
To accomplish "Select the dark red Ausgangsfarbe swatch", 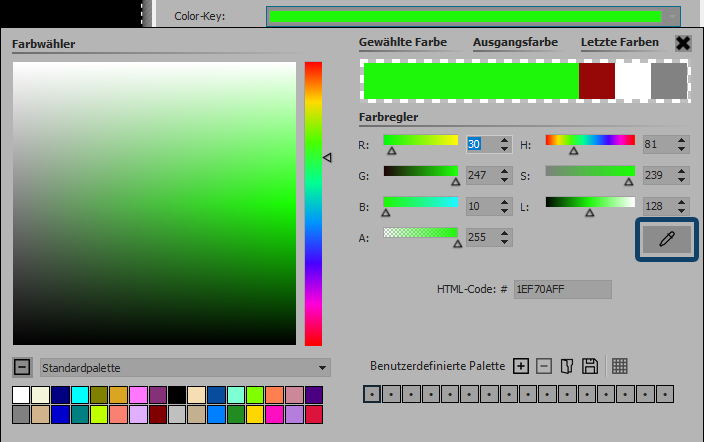I will [597, 81].
